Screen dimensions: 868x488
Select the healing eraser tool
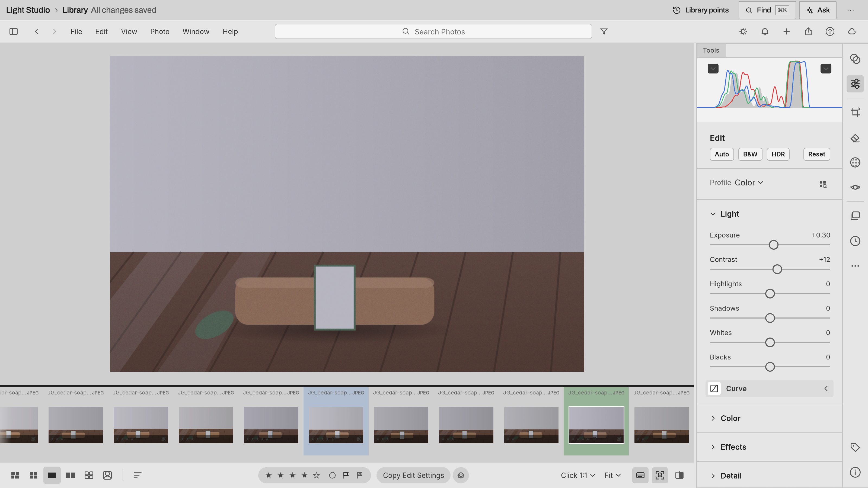pyautogui.click(x=855, y=138)
